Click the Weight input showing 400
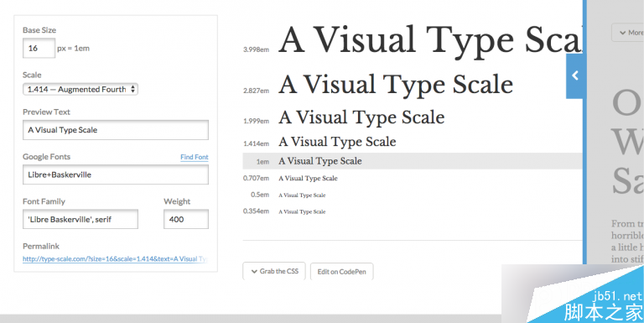The width and height of the screenshot is (644, 323). point(186,219)
